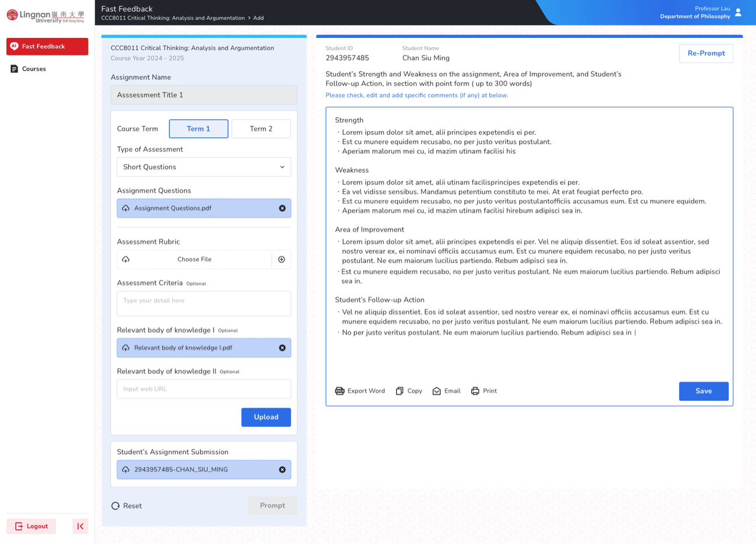Click the Student's Follow-up Action heading
The image size is (756, 546).
[380, 300]
